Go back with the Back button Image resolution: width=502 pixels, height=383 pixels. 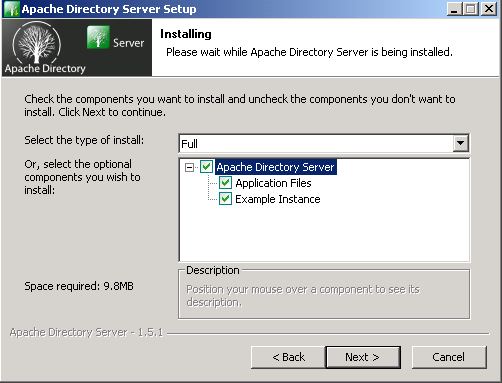[288, 357]
